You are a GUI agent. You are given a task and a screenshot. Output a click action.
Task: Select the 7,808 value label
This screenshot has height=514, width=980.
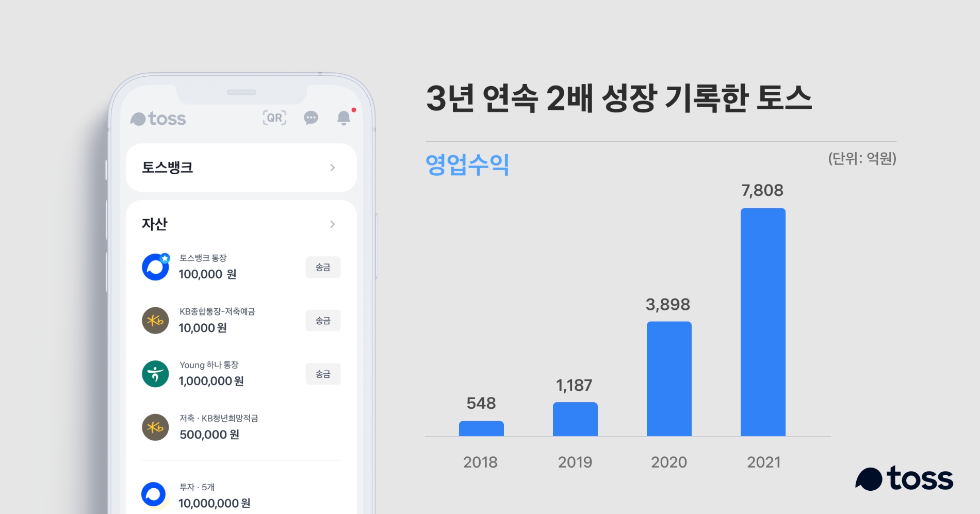[x=762, y=190]
